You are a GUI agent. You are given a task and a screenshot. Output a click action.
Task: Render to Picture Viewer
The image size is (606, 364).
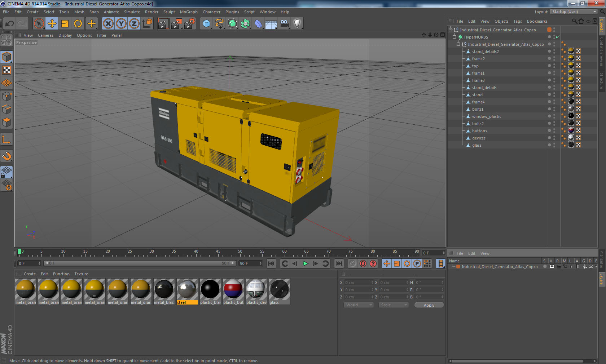(176, 24)
